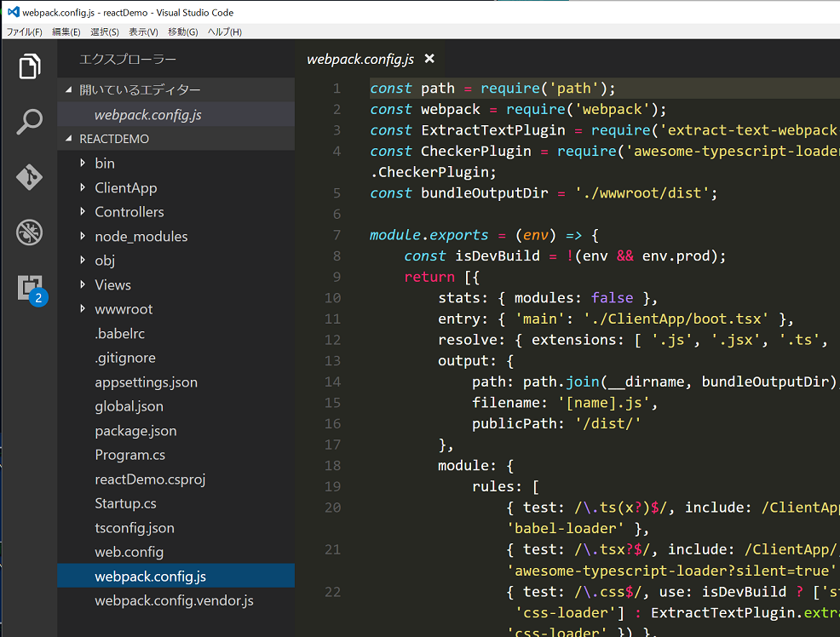840x637 pixels.
Task: Expand the ClientApp folder arrow
Action: point(83,187)
